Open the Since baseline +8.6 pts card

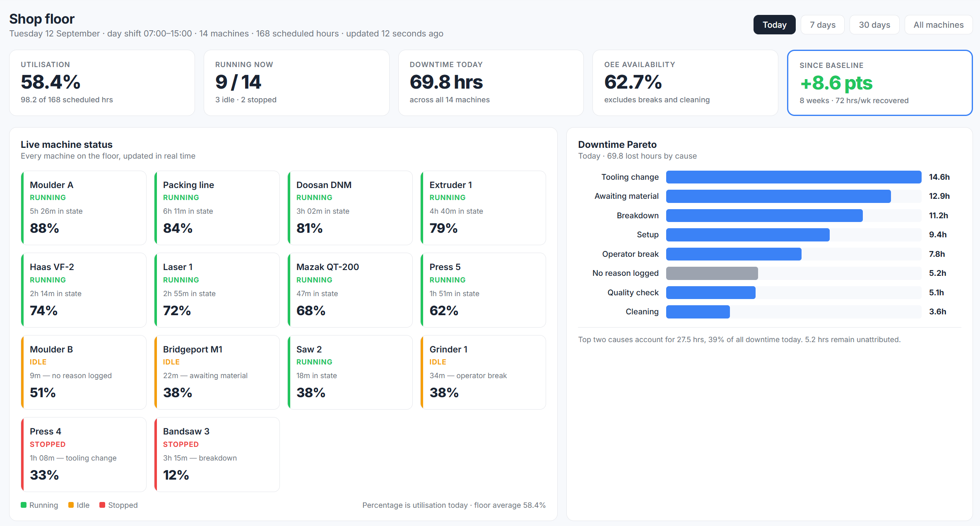point(880,83)
